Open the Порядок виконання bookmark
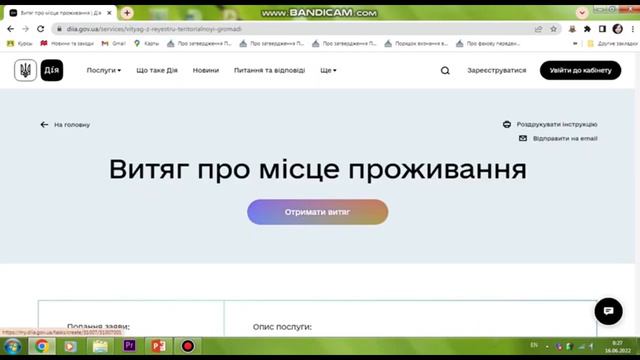This screenshot has width=640, height=360. (416, 43)
